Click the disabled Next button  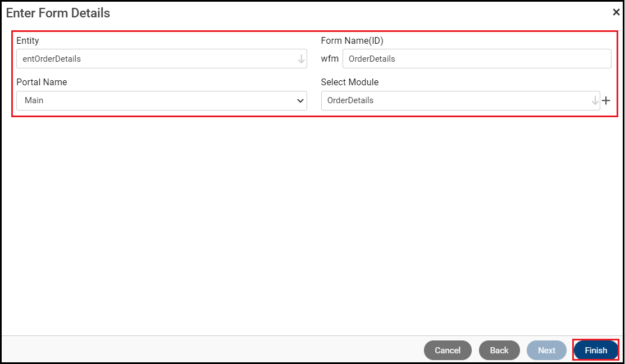(x=546, y=349)
